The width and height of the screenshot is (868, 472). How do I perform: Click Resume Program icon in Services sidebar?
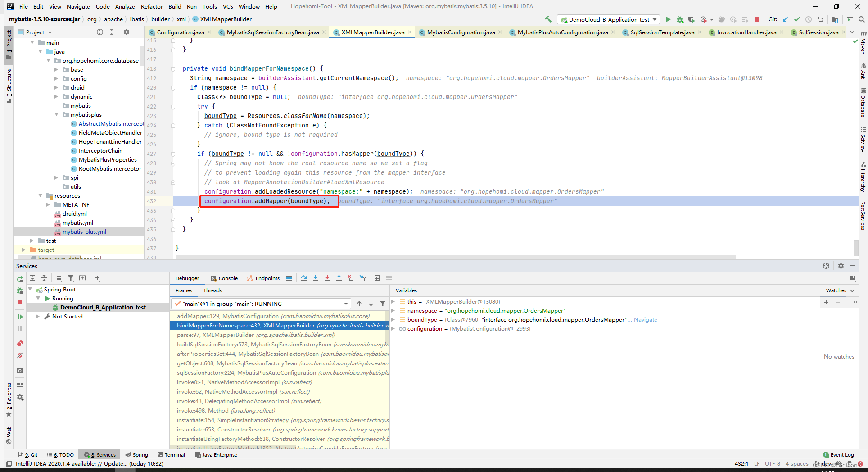[x=20, y=317]
